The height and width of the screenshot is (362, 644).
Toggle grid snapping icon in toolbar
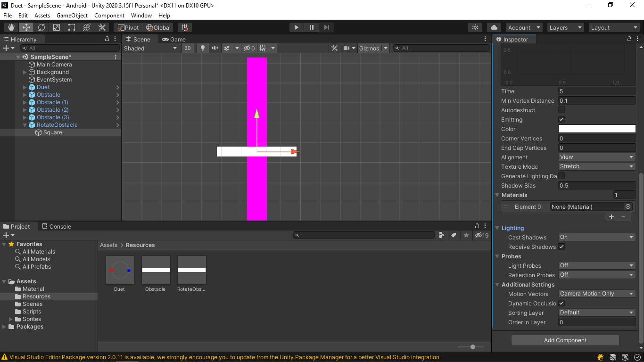[185, 27]
